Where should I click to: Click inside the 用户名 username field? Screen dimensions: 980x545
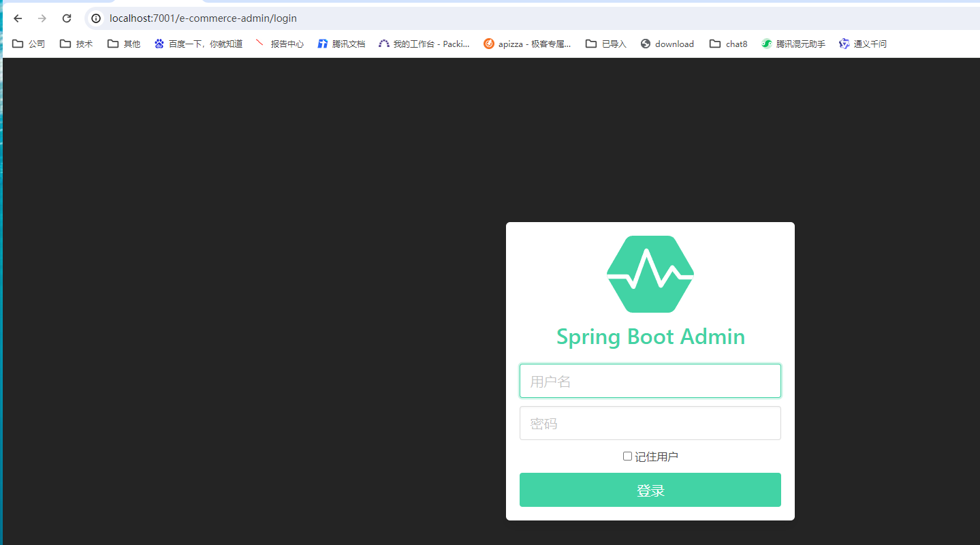coord(650,381)
